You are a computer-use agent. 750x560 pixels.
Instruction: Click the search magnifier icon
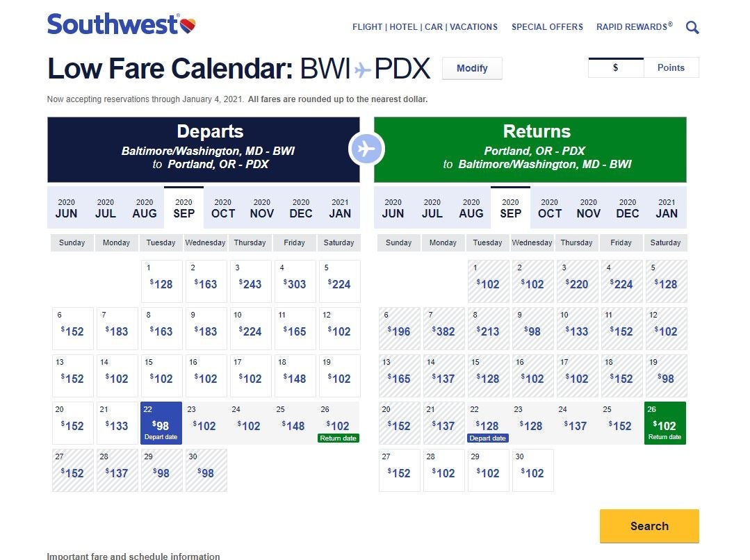(x=692, y=27)
